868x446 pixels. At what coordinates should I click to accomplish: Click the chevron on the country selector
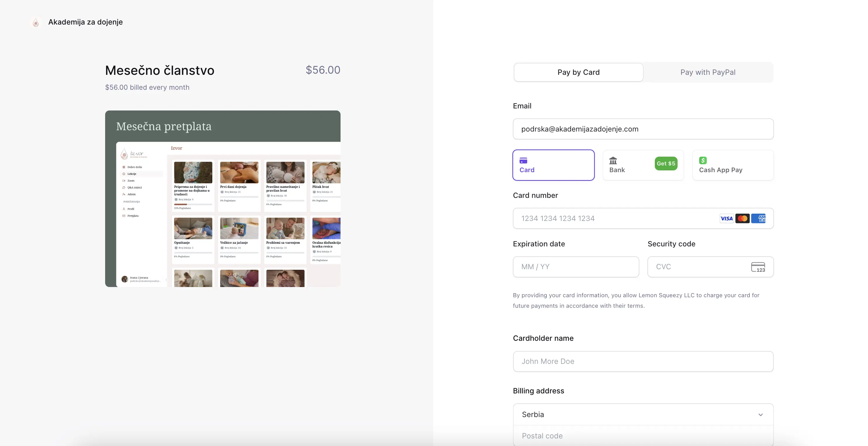click(761, 415)
